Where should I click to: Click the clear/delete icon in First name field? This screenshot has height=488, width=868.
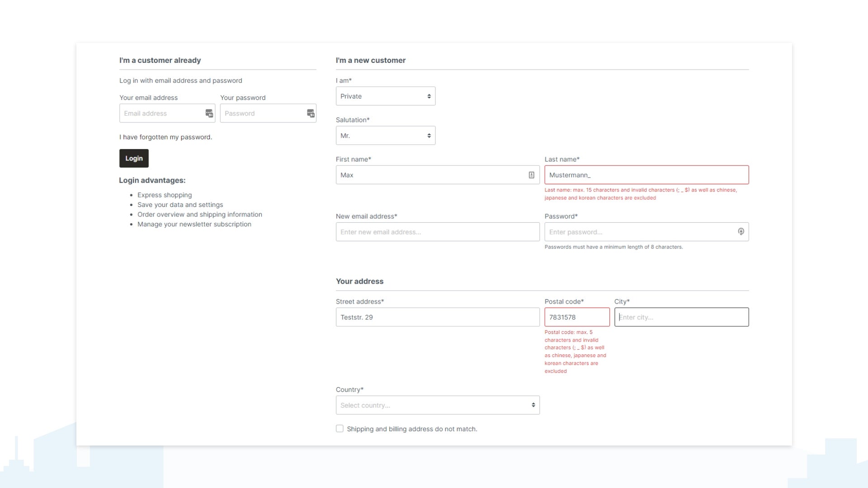coord(531,174)
